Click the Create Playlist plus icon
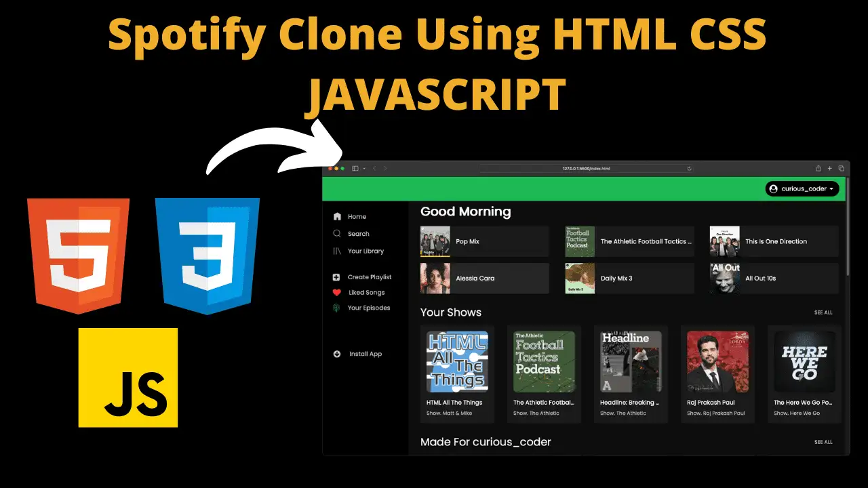Screen dimensions: 868x488 click(336, 277)
